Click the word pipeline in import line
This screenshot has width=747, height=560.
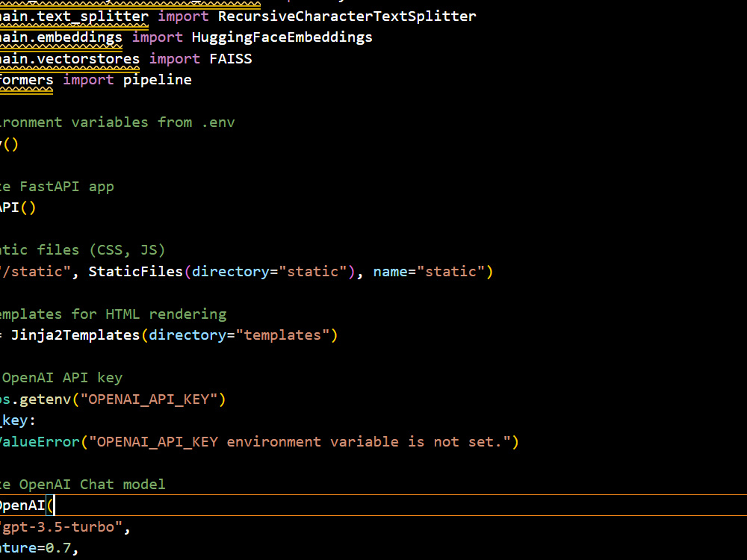pos(157,80)
